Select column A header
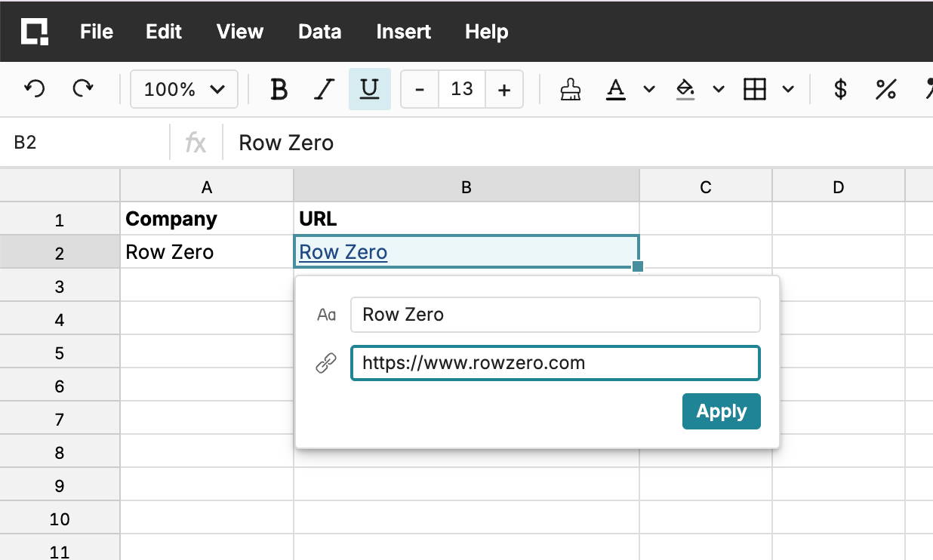The height and width of the screenshot is (560, 933). 207,187
